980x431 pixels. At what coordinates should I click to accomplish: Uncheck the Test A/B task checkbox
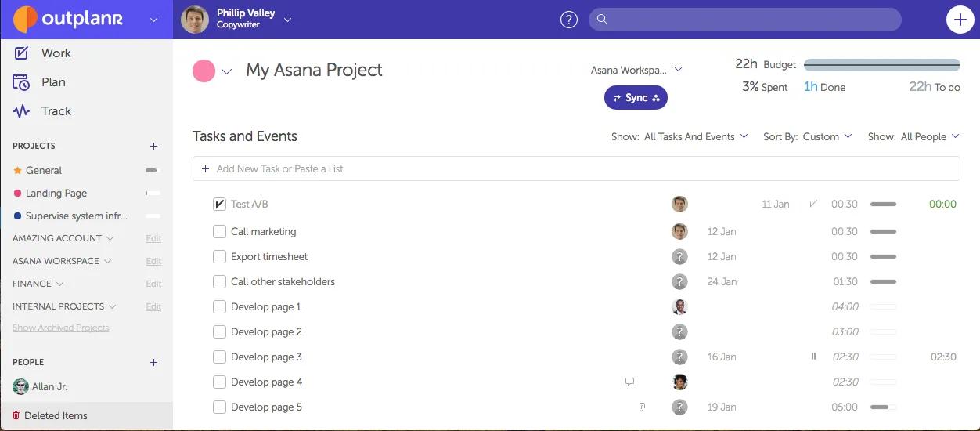(x=219, y=204)
